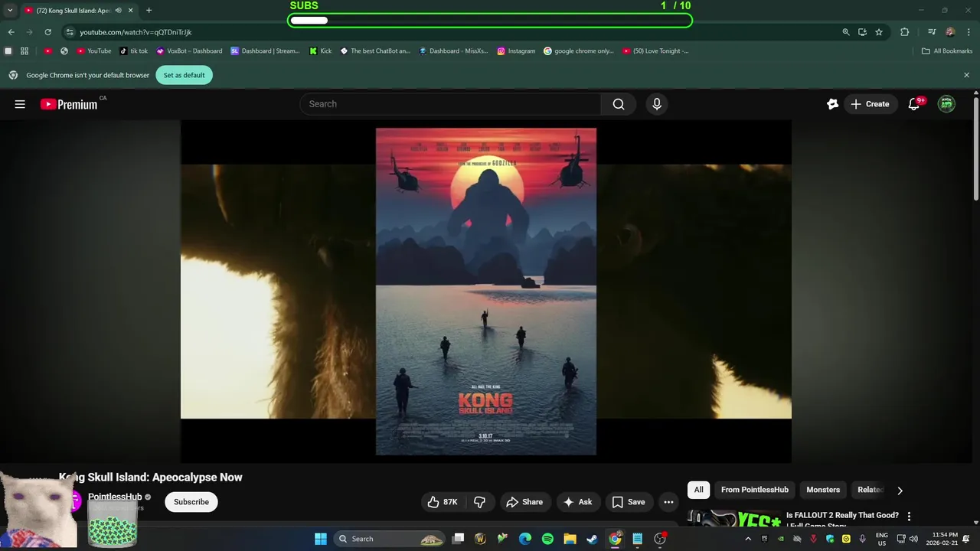This screenshot has width=980, height=551.
Task: Open Chrome extensions puzzle icon
Action: click(905, 32)
